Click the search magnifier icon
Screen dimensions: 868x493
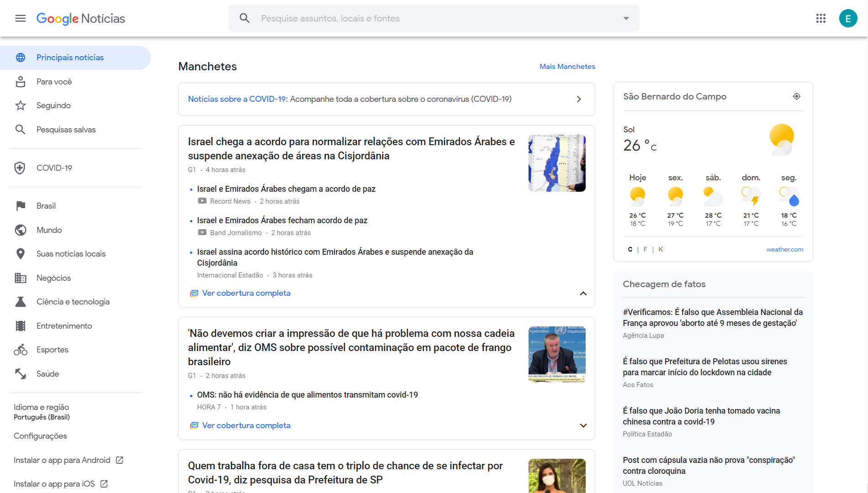tap(244, 18)
